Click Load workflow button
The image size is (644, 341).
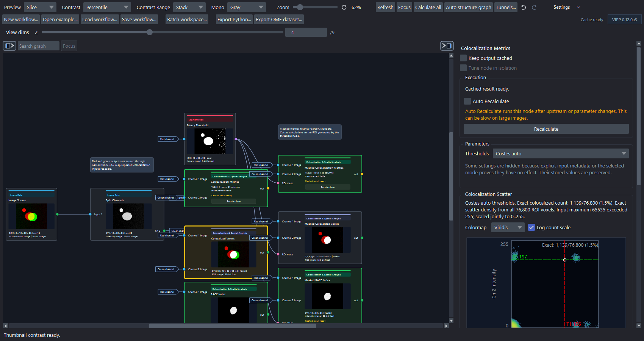(x=100, y=19)
